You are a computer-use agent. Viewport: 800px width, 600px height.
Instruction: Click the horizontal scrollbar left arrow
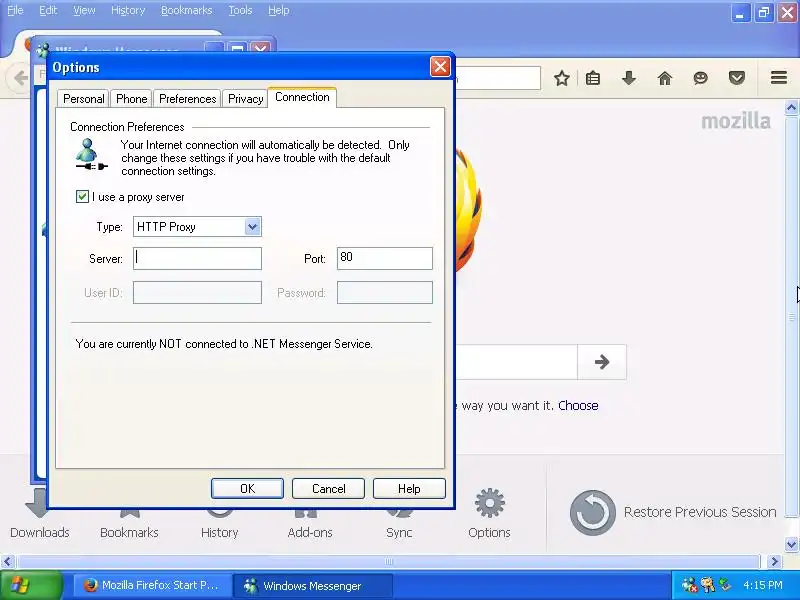click(7, 562)
